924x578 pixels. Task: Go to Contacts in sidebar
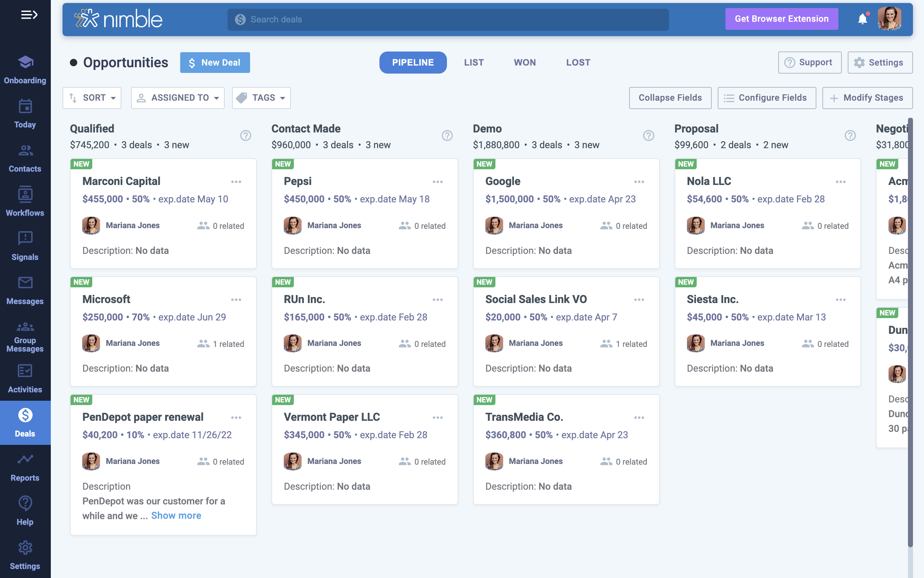(x=25, y=158)
